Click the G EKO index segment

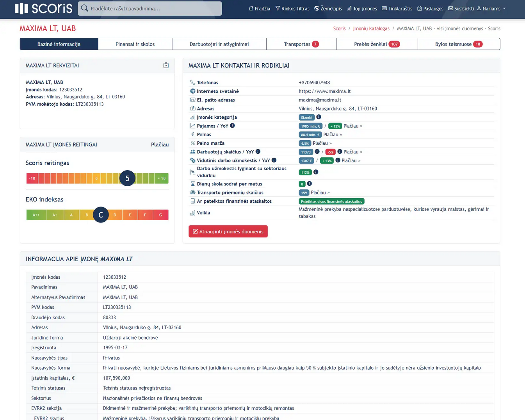[x=160, y=215]
